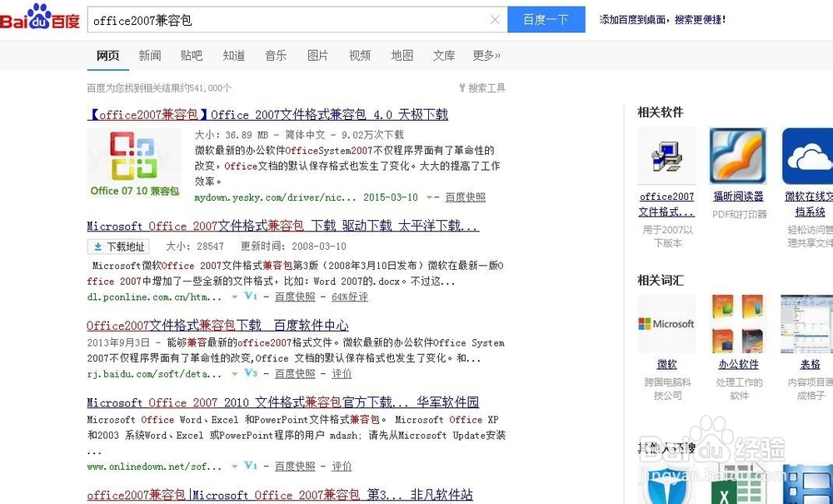
Task: Open 福昕阅读器 via its reader icon
Action: (737, 154)
